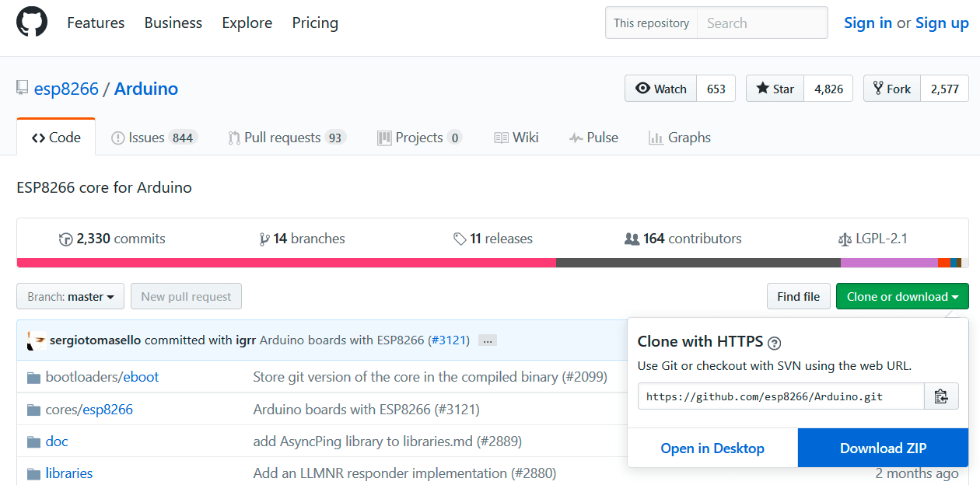Switch to Pull requests tab
The height and width of the screenshot is (485, 980).
tap(287, 138)
